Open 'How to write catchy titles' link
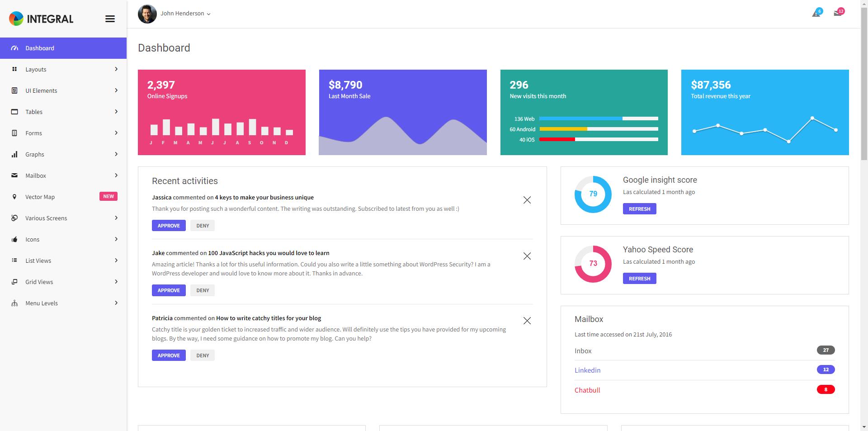Image resolution: width=868 pixels, height=431 pixels. 269,318
